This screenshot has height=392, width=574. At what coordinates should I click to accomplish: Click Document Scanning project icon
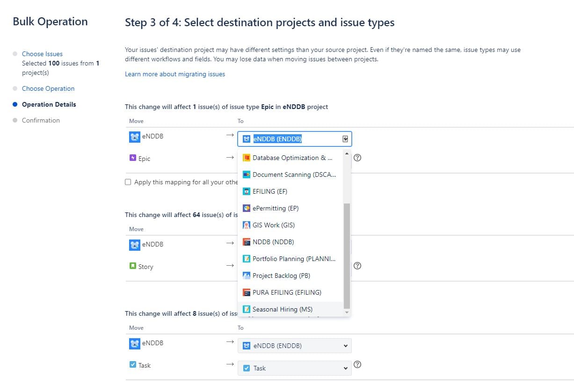click(x=247, y=174)
